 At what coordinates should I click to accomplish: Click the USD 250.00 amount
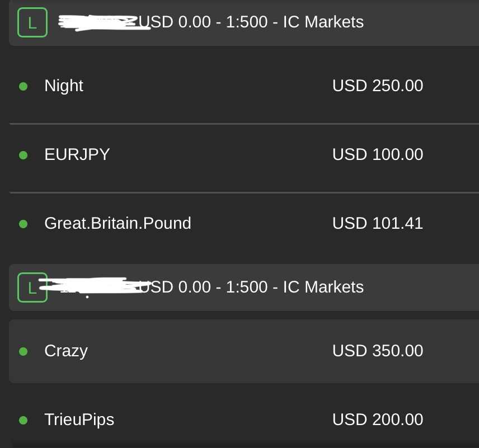coord(378,86)
